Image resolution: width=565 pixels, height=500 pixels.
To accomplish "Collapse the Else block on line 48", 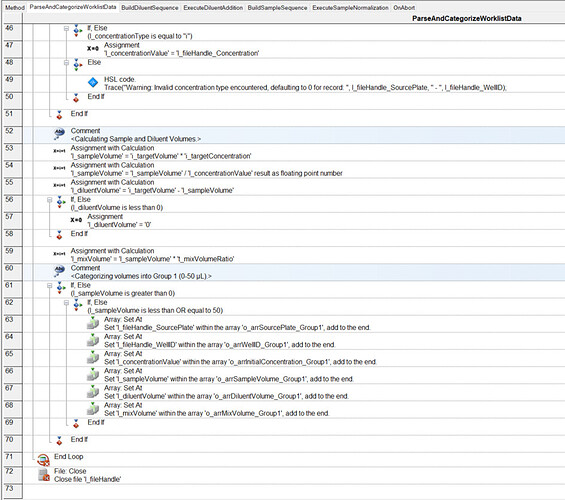I will click(66, 63).
